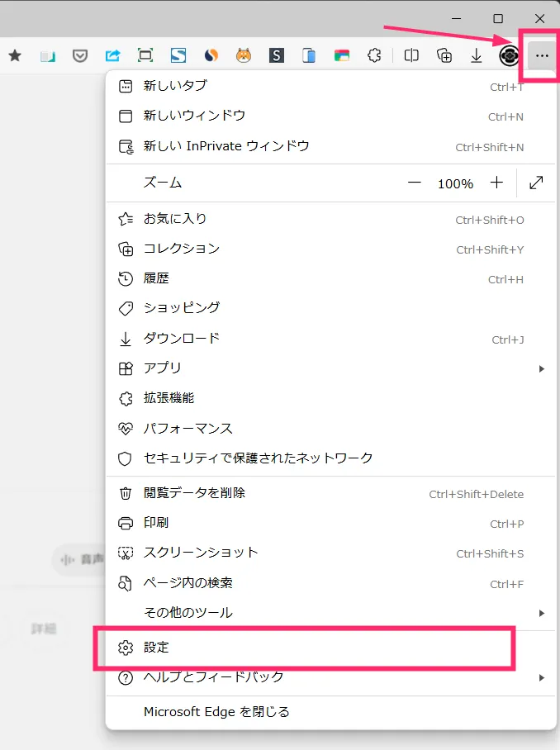Click the Shiba dog extension icon
The width and height of the screenshot is (560, 750).
point(244,55)
